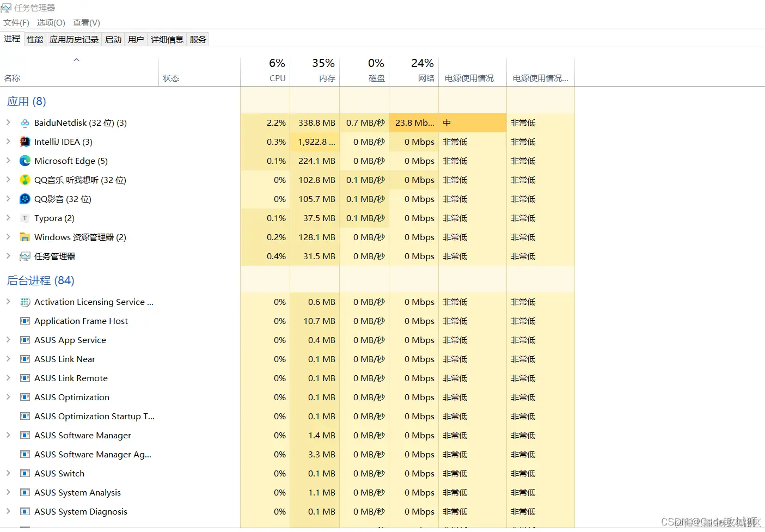The width and height of the screenshot is (765, 532).
Task: Select the ASUS Switch process name
Action: (x=59, y=474)
